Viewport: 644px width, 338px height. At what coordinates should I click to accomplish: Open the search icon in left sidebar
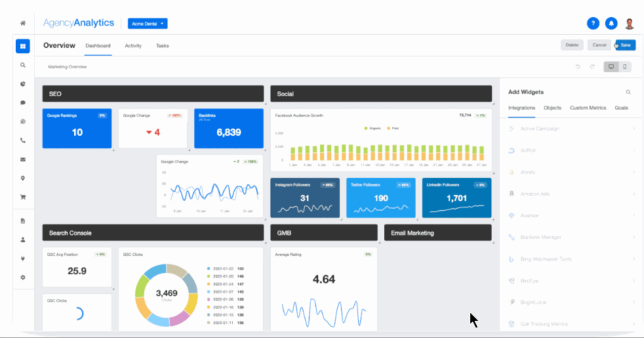click(23, 65)
